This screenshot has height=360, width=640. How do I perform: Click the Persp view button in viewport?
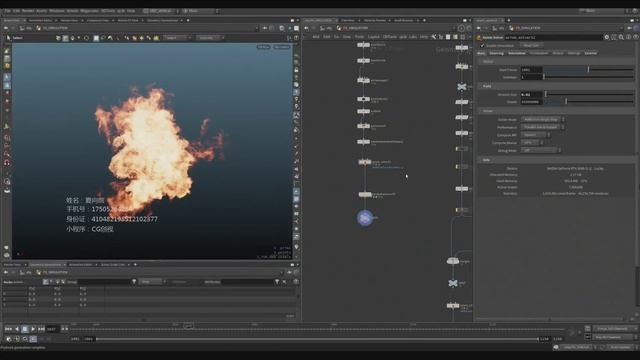[263, 47]
